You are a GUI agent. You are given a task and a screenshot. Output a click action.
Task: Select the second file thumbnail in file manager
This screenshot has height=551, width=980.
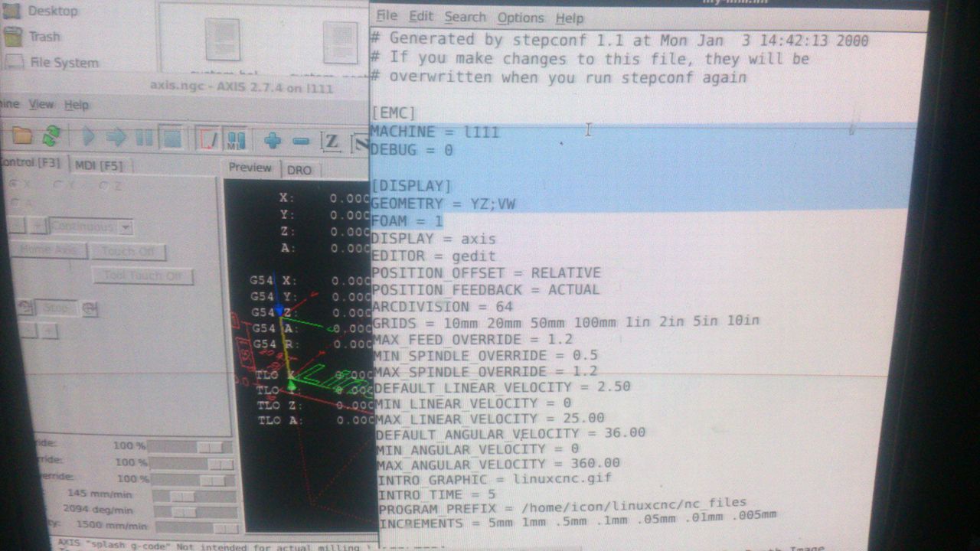pos(341,43)
